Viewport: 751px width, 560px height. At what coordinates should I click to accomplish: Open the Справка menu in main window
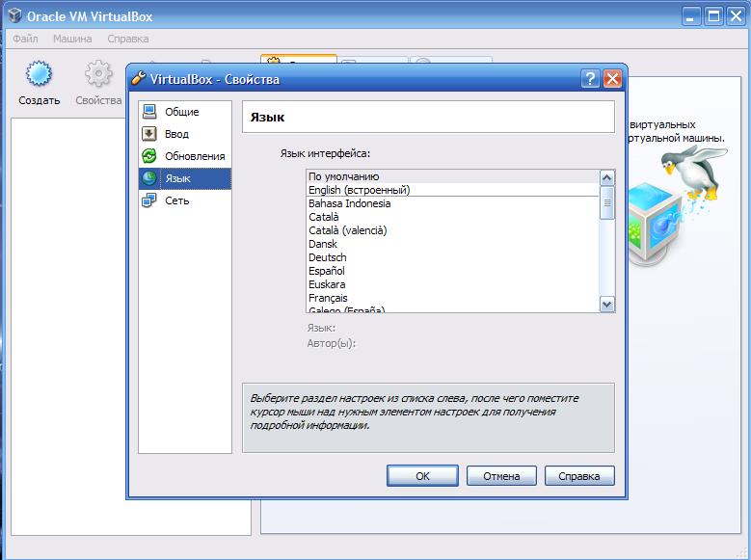coord(128,39)
